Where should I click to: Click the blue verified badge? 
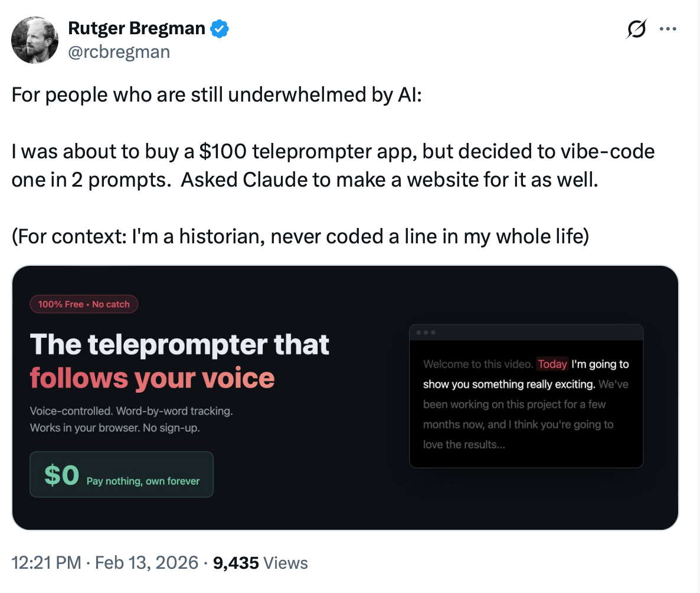pyautogui.click(x=220, y=28)
